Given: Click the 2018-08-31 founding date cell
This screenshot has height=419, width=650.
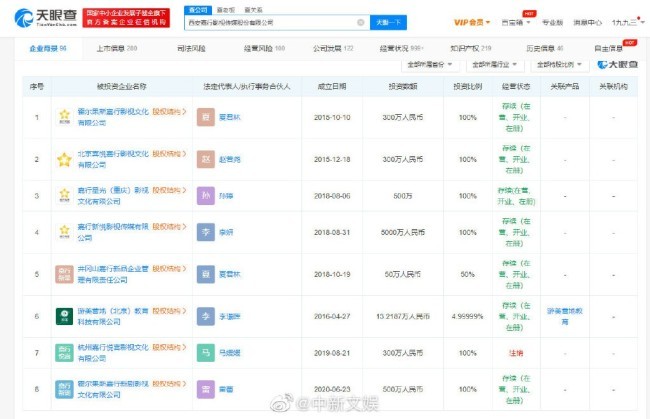Looking at the screenshot, I should click(x=332, y=233).
